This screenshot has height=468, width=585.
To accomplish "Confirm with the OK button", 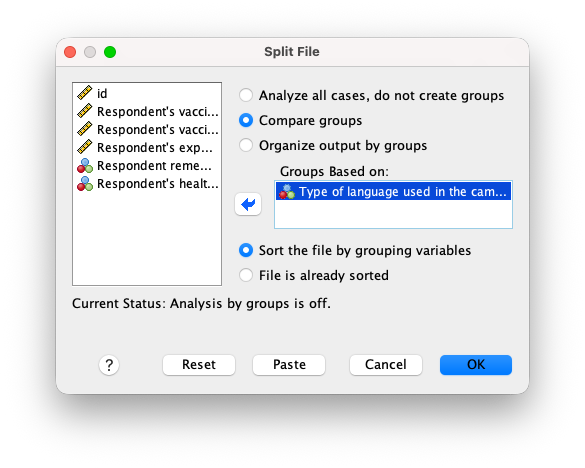I will coord(476,365).
